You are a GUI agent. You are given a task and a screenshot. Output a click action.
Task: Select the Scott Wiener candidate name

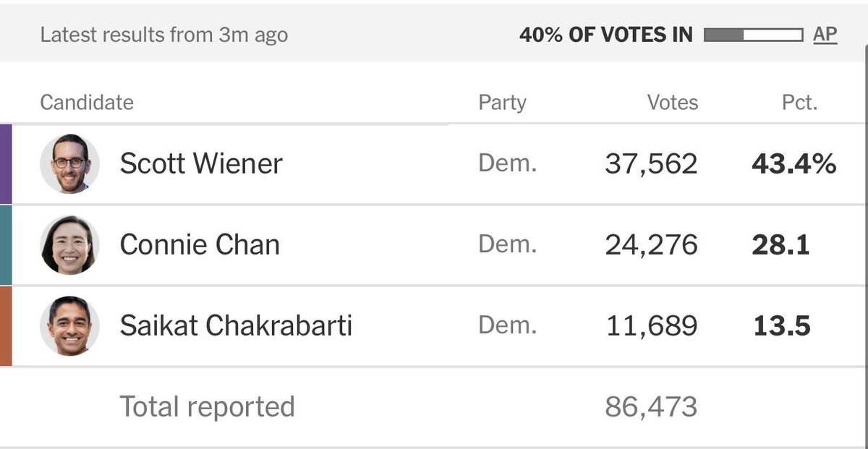[x=201, y=164]
